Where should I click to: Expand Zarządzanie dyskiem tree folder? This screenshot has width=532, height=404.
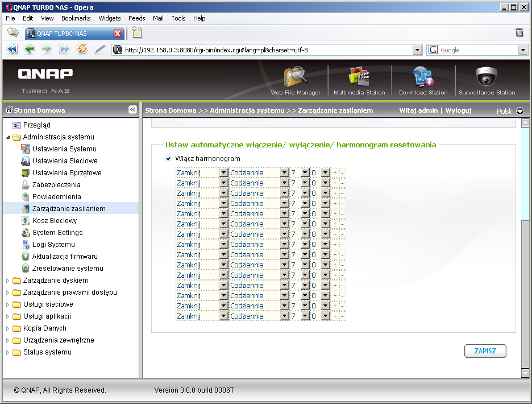[x=8, y=281]
